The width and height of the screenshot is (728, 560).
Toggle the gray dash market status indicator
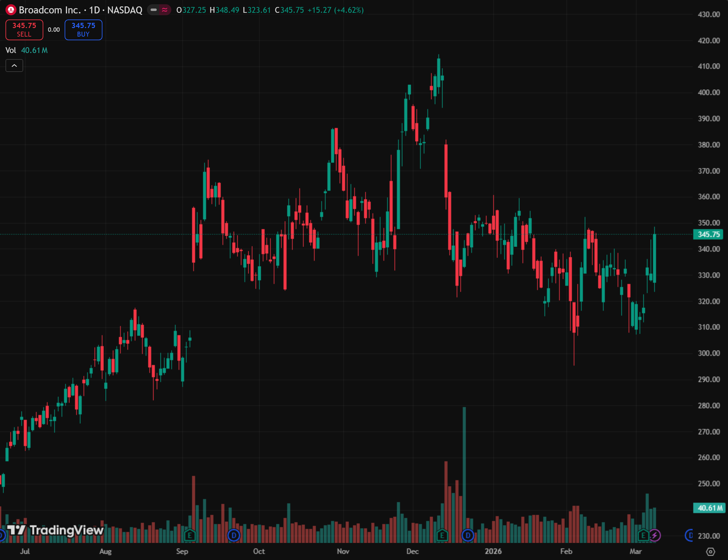coord(154,10)
